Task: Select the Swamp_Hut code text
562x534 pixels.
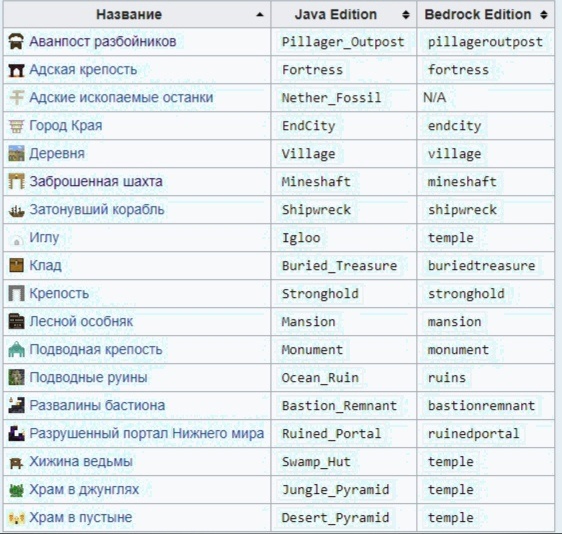Action: (316, 462)
